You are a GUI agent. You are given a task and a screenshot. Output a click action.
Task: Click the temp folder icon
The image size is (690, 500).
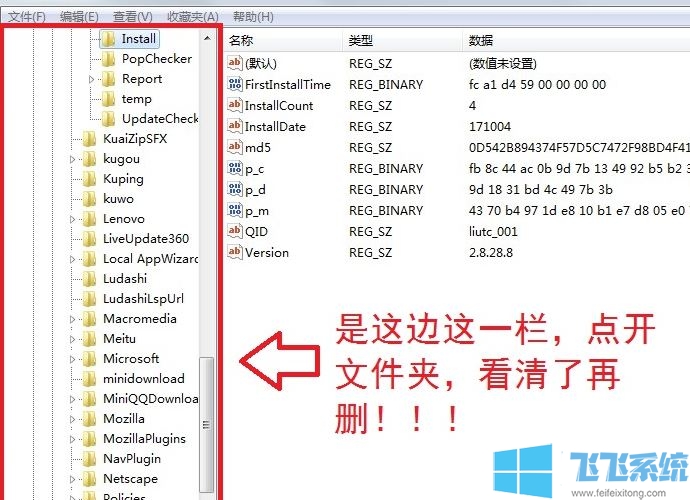coord(109,99)
